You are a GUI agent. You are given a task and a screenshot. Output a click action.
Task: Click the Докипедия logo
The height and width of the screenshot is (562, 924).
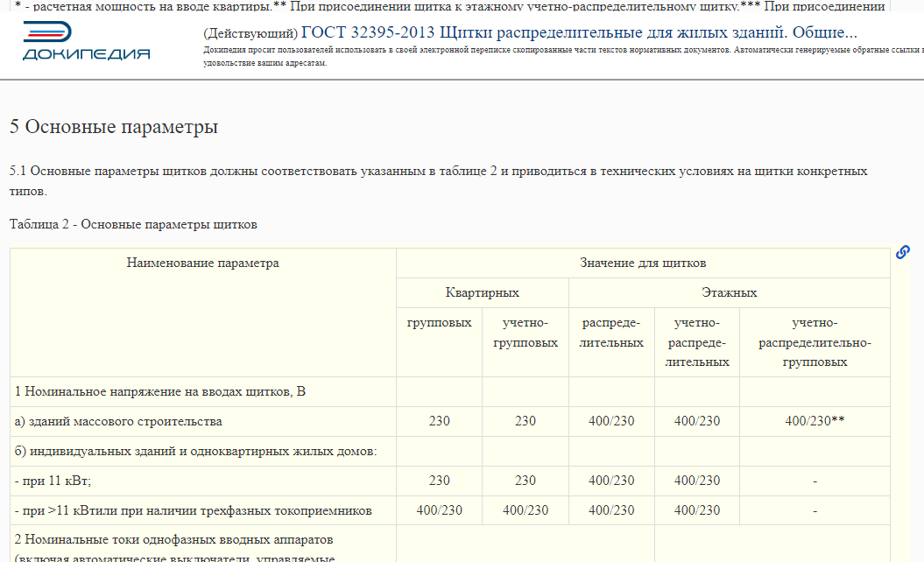click(x=86, y=41)
